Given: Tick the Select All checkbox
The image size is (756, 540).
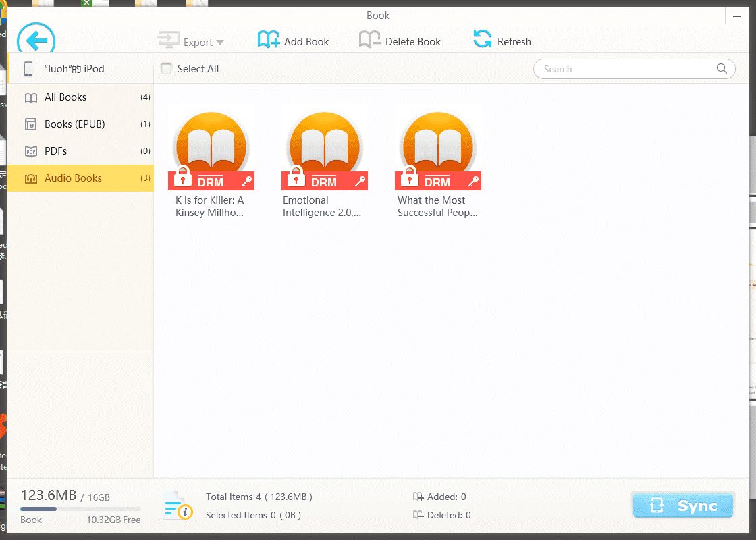Looking at the screenshot, I should [166, 68].
